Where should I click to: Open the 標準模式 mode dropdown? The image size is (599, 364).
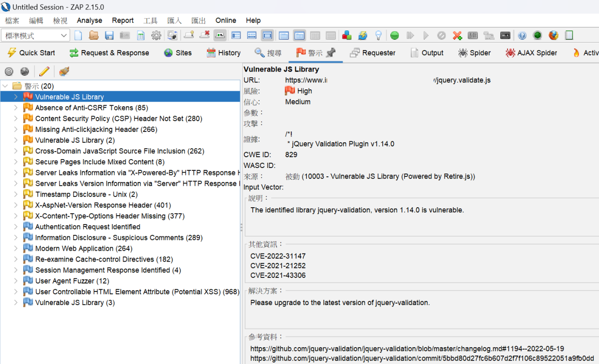coord(36,36)
